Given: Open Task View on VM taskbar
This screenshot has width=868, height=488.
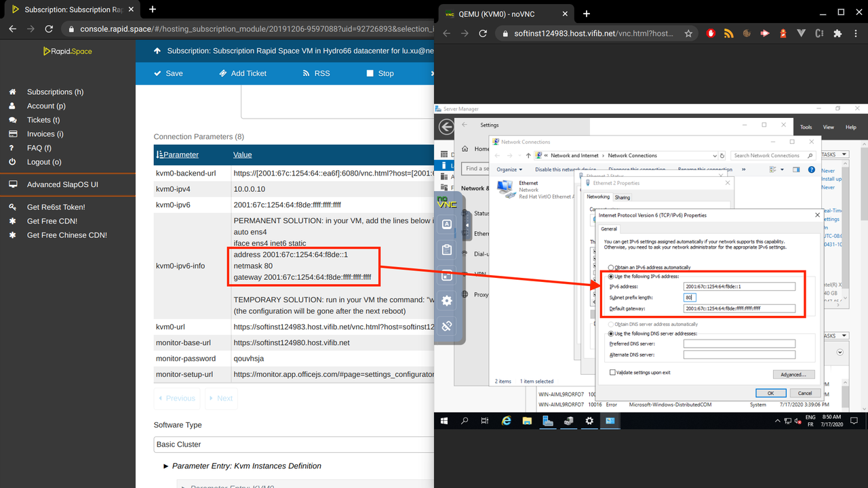Looking at the screenshot, I should pyautogui.click(x=485, y=421).
